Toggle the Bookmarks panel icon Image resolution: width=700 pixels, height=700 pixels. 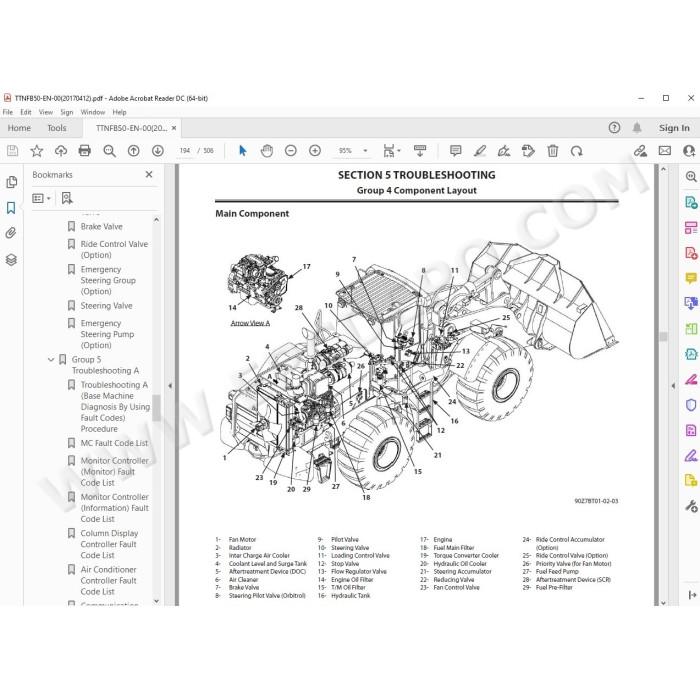click(11, 208)
